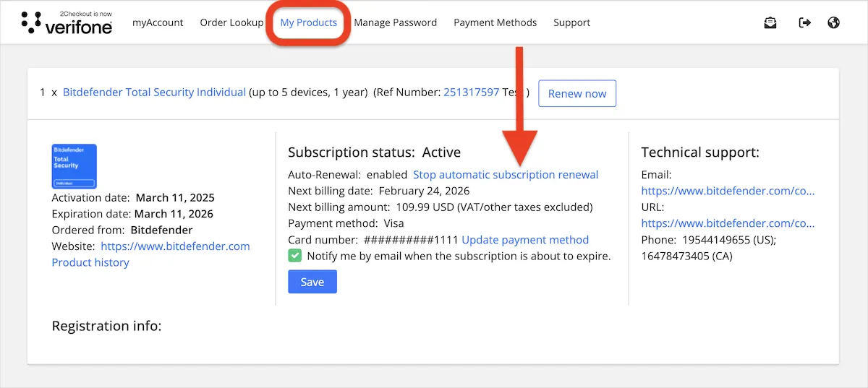
Task: Select the My Products tab
Action: [x=309, y=22]
